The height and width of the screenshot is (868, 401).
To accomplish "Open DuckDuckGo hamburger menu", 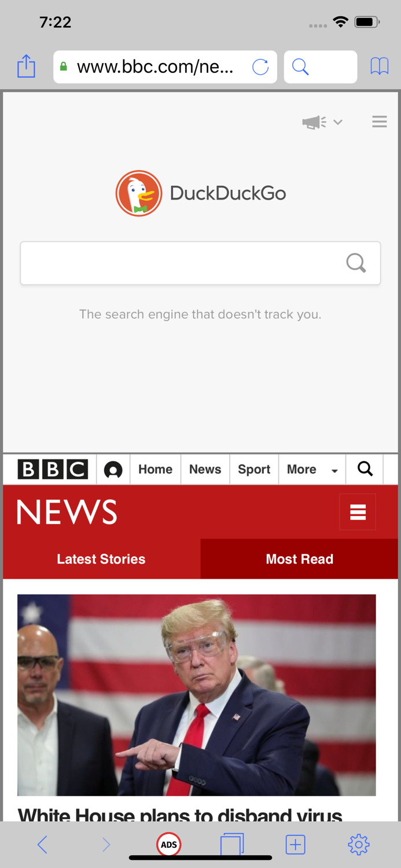I will click(380, 122).
